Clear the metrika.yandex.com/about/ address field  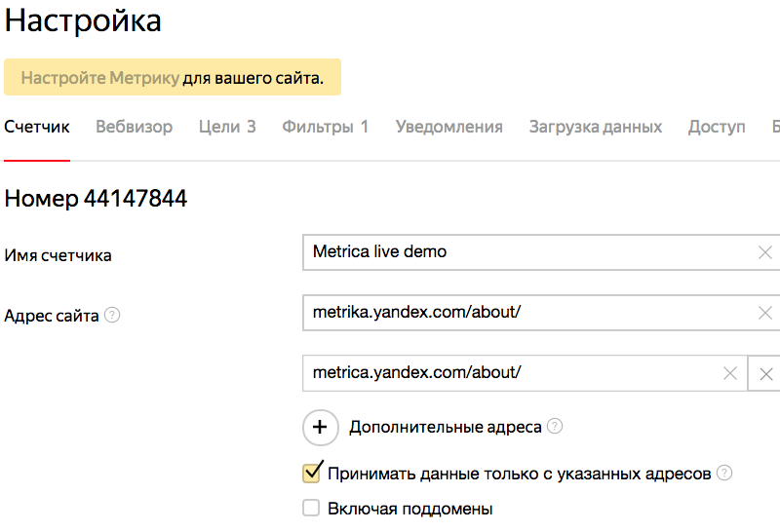point(764,313)
